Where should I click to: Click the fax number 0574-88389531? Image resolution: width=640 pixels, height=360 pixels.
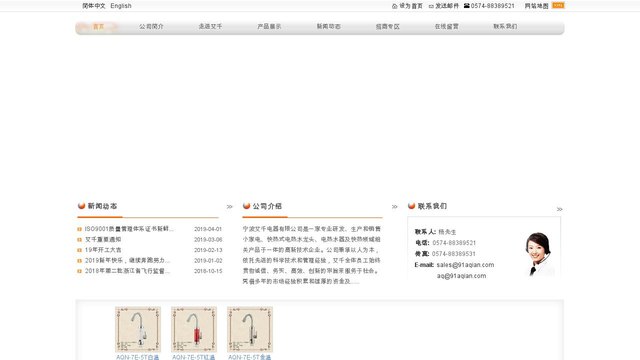tap(453, 254)
